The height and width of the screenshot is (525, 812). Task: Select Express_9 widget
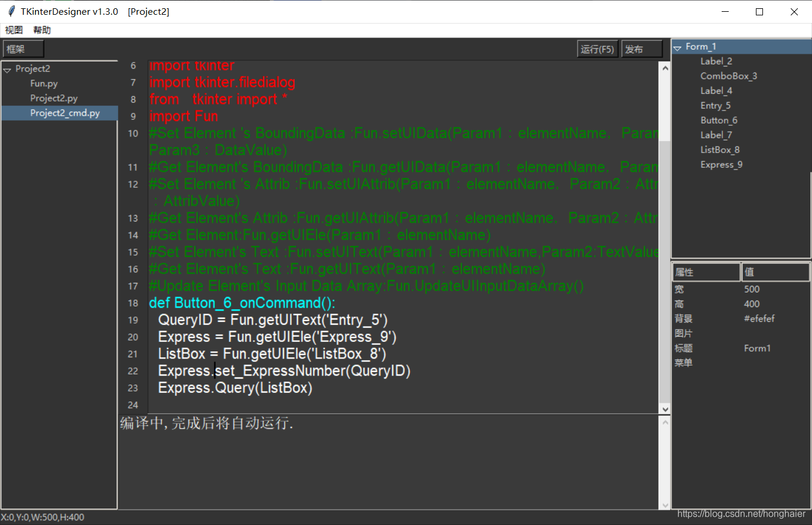coord(721,165)
